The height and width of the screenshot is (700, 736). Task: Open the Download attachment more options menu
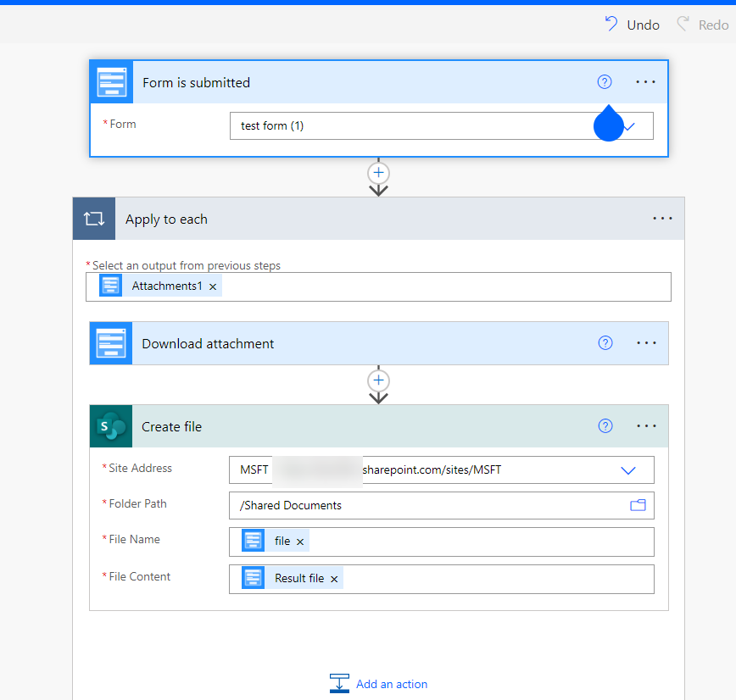pos(646,343)
